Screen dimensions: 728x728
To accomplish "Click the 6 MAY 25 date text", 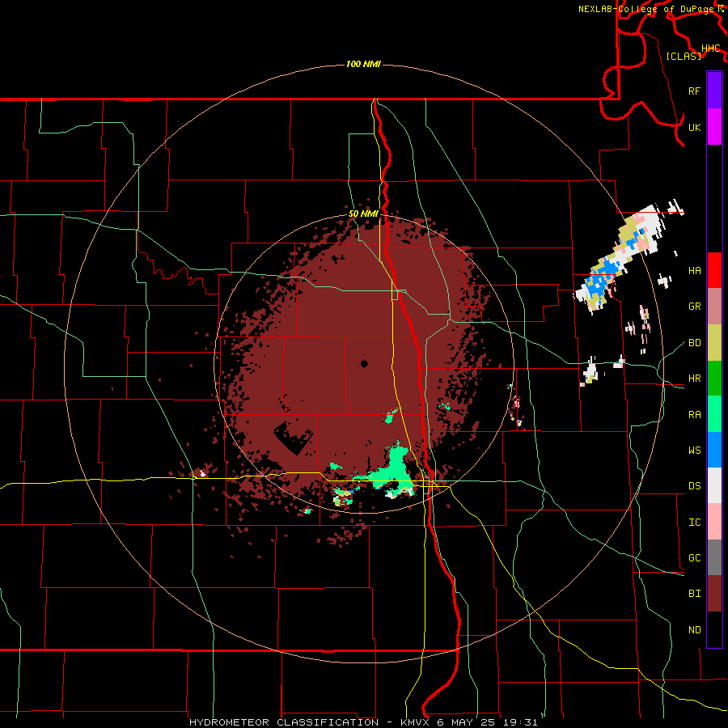I will tap(464, 722).
